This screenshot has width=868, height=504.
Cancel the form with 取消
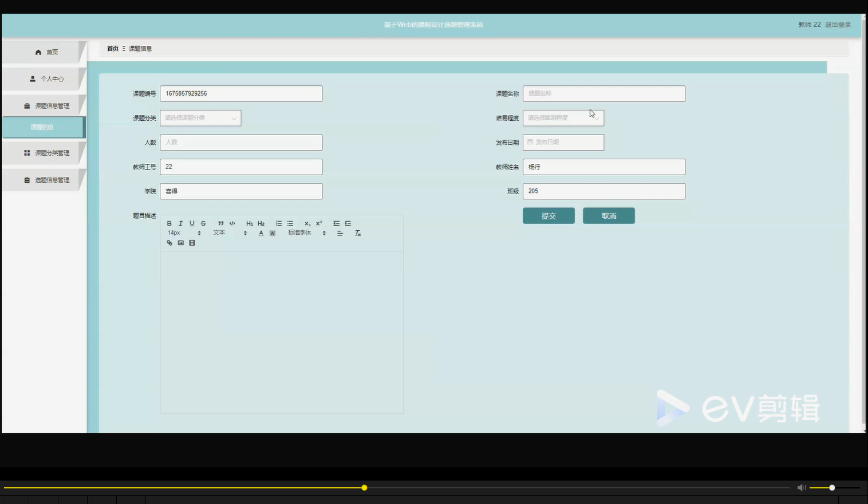coord(609,216)
